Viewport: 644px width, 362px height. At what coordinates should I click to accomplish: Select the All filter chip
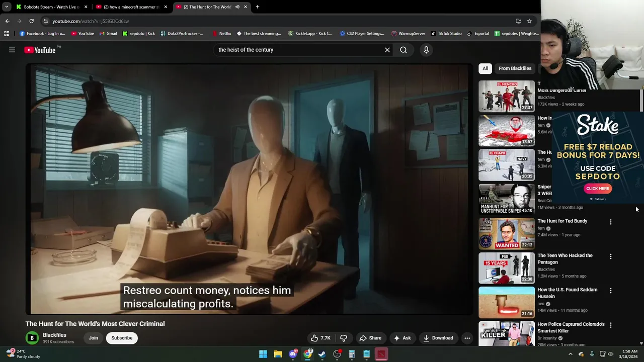[x=485, y=68]
